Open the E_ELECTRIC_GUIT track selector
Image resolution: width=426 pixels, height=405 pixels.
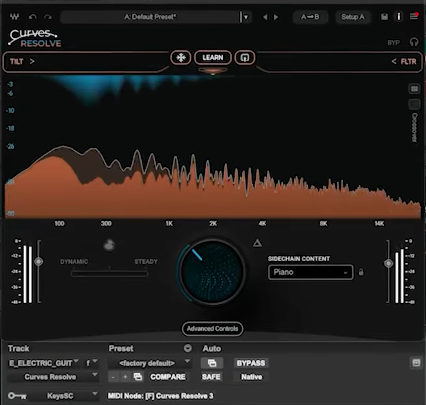pos(43,363)
